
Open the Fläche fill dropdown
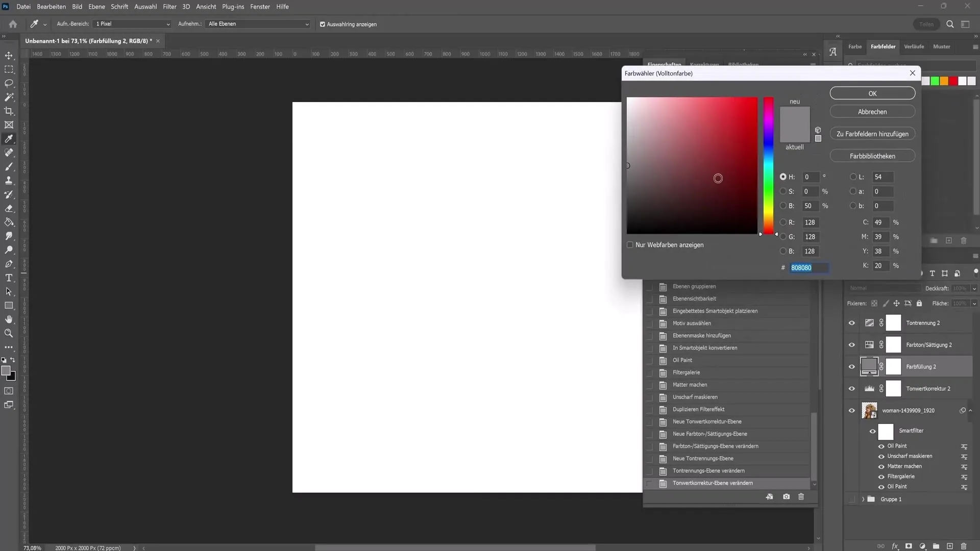[x=974, y=304]
